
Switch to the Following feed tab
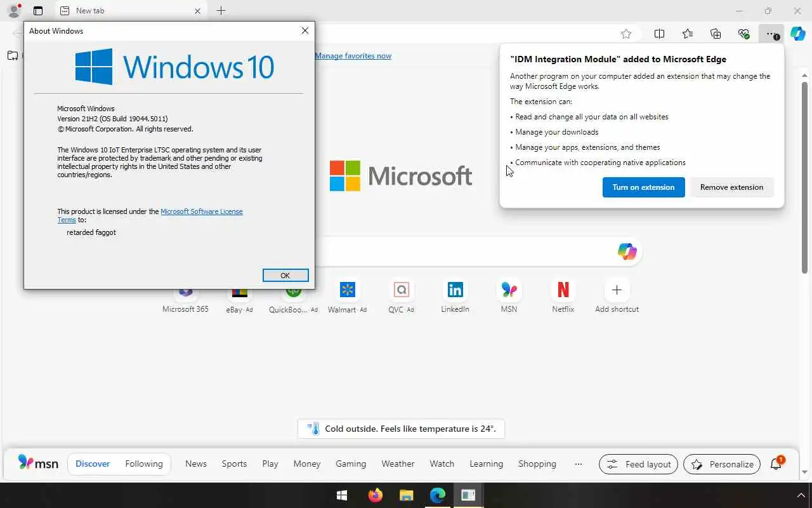coord(144,464)
